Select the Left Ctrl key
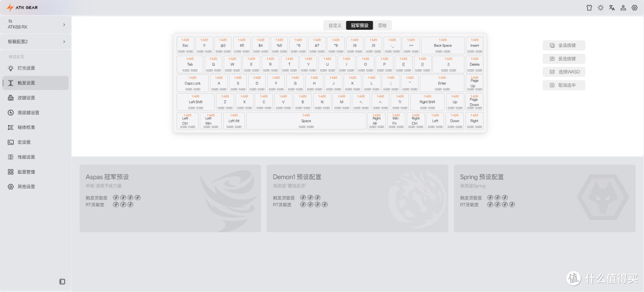644x292 pixels. 187,121
